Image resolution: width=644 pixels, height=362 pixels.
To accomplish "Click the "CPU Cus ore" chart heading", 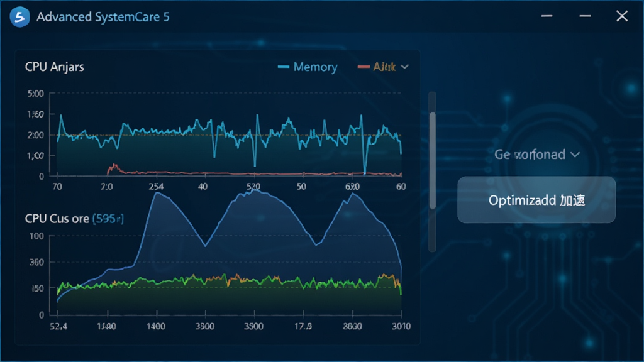I will (x=57, y=219).
